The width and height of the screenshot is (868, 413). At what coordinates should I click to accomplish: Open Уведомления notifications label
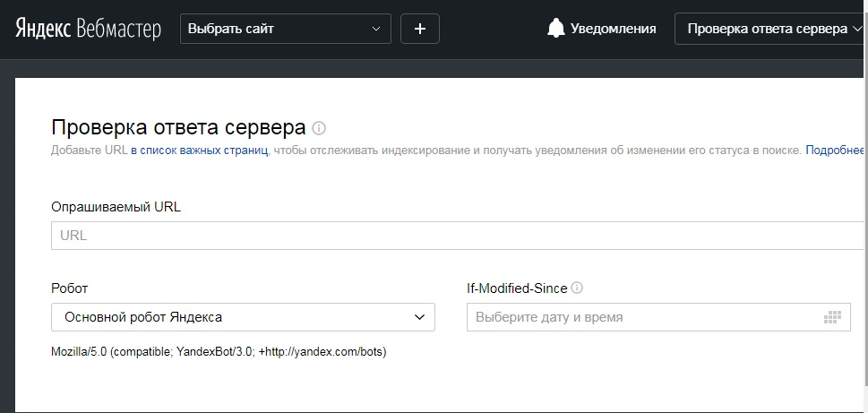click(x=614, y=29)
